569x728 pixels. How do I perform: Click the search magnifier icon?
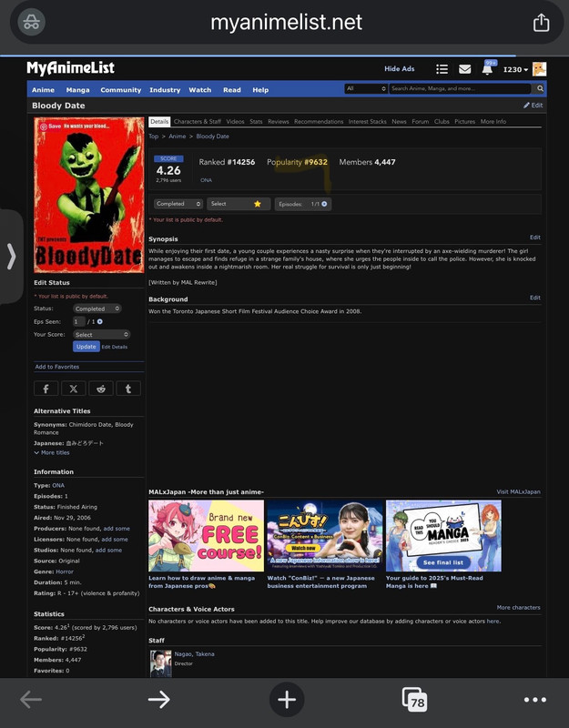click(x=540, y=88)
